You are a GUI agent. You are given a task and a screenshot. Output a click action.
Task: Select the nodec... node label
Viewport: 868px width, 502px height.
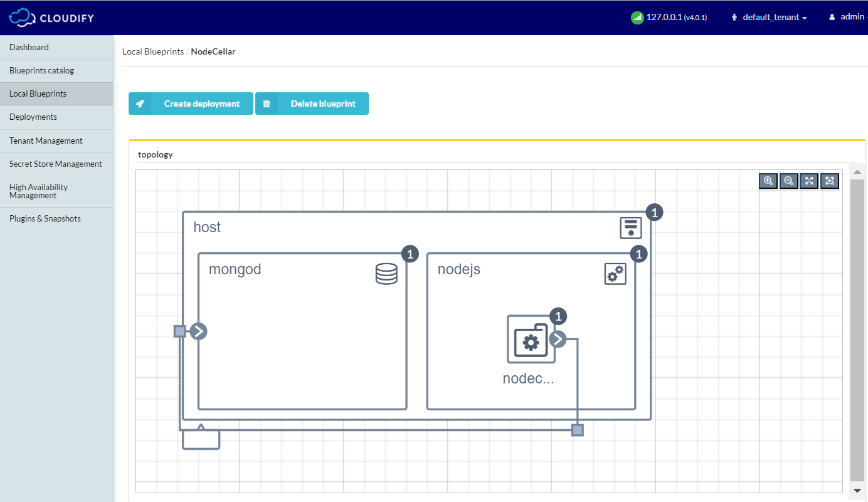pyautogui.click(x=529, y=378)
